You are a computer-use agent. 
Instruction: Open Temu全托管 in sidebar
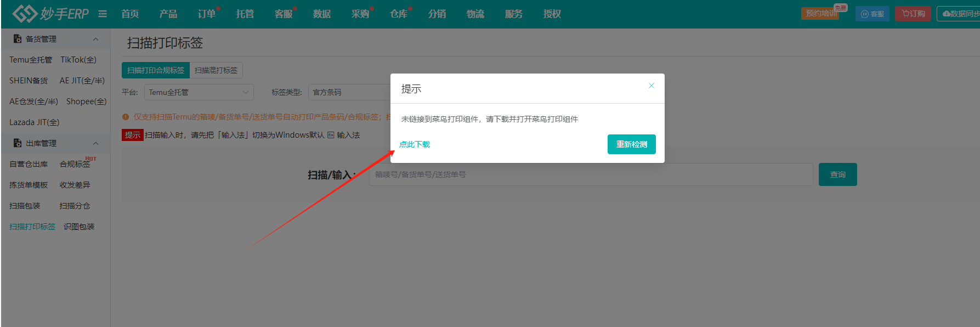click(x=31, y=60)
